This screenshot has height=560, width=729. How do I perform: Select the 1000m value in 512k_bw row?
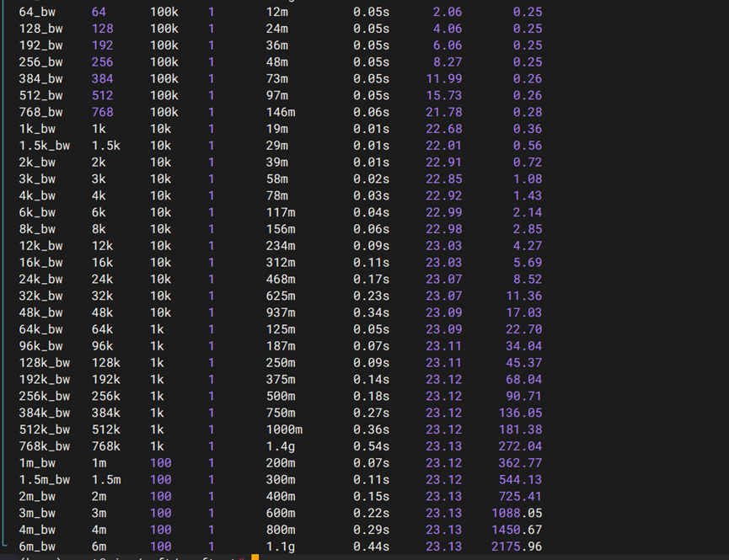pos(284,429)
